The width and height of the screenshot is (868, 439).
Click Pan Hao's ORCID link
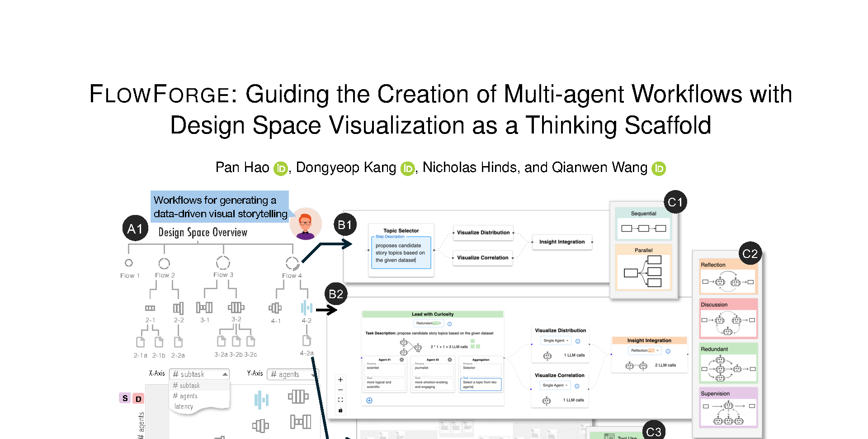click(281, 169)
